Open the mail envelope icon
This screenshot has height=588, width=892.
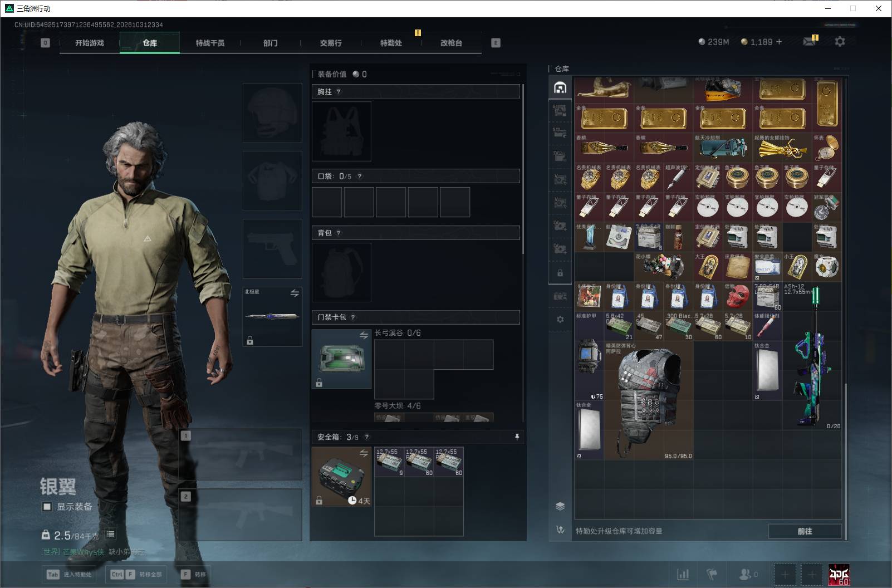click(x=810, y=42)
